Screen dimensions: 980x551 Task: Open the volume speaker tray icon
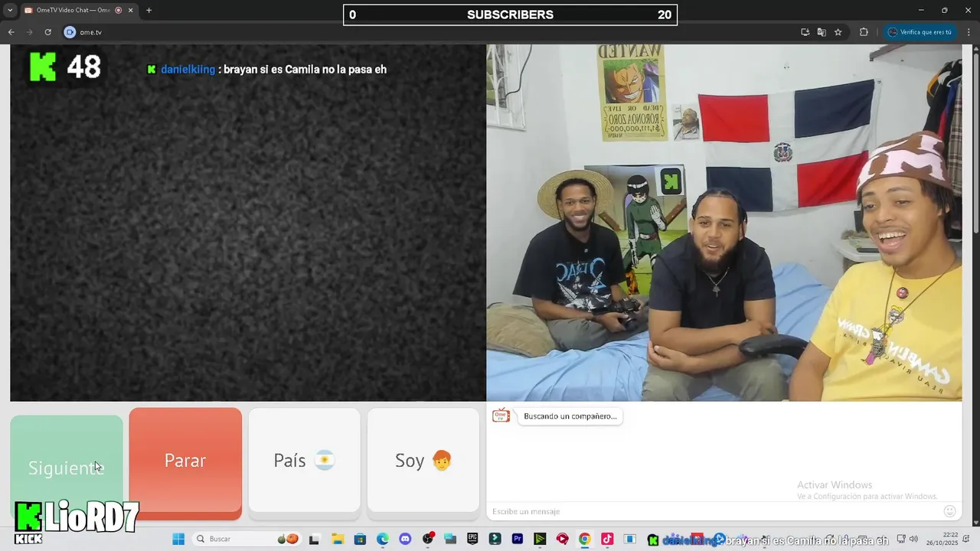913,539
